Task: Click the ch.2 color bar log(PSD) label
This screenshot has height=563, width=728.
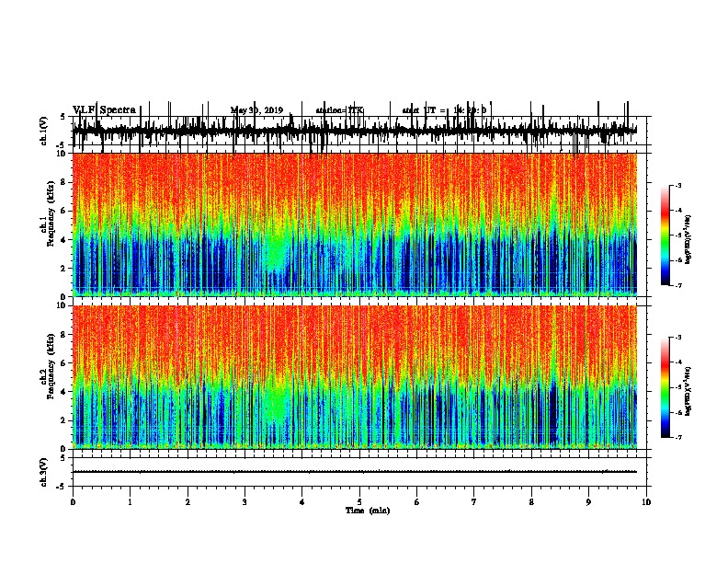Action: pos(688,392)
